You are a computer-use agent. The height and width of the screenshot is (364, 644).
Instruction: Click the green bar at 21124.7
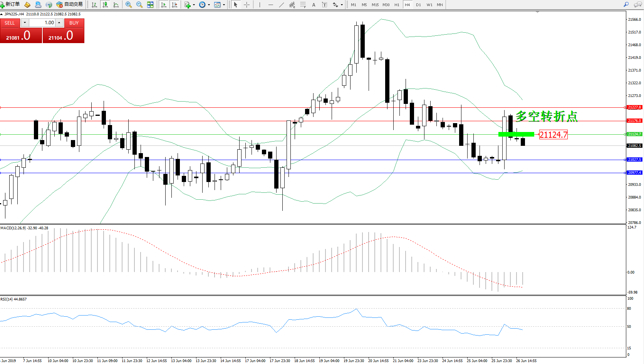[516, 134]
